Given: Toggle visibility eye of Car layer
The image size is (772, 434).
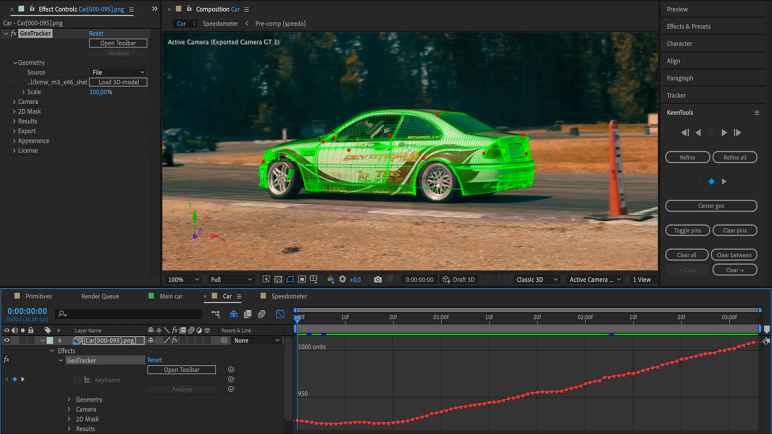Looking at the screenshot, I should click(x=6, y=341).
